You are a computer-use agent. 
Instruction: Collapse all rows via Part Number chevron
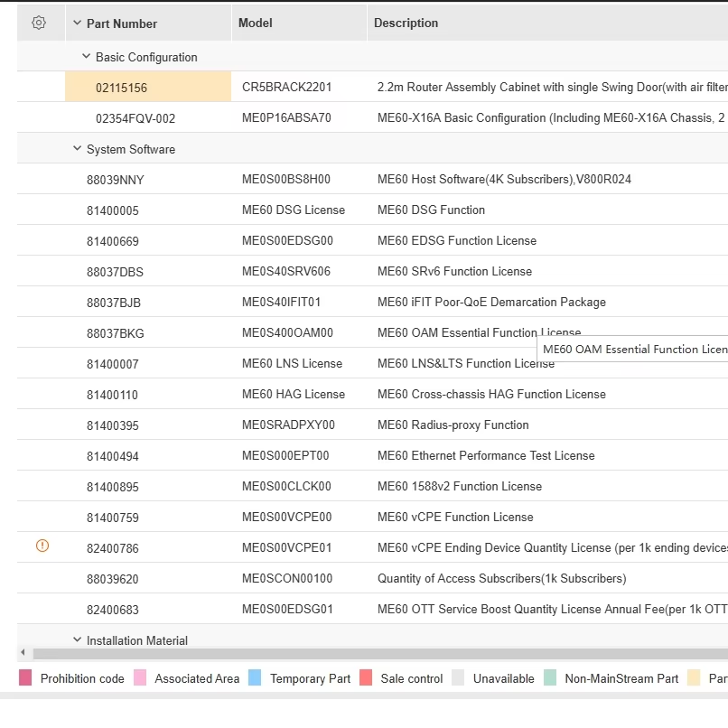(x=78, y=23)
